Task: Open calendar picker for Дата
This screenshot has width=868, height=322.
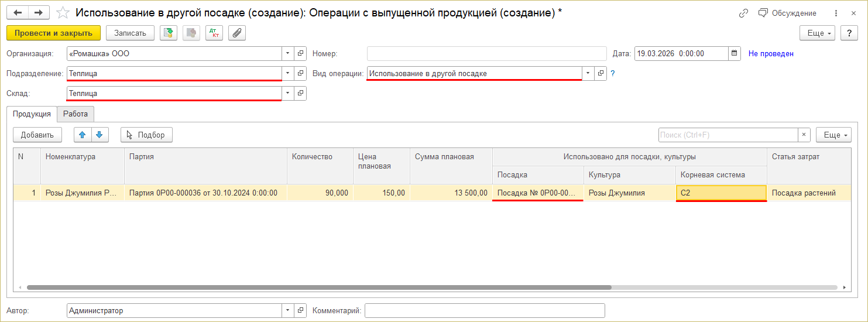Action: click(x=735, y=54)
